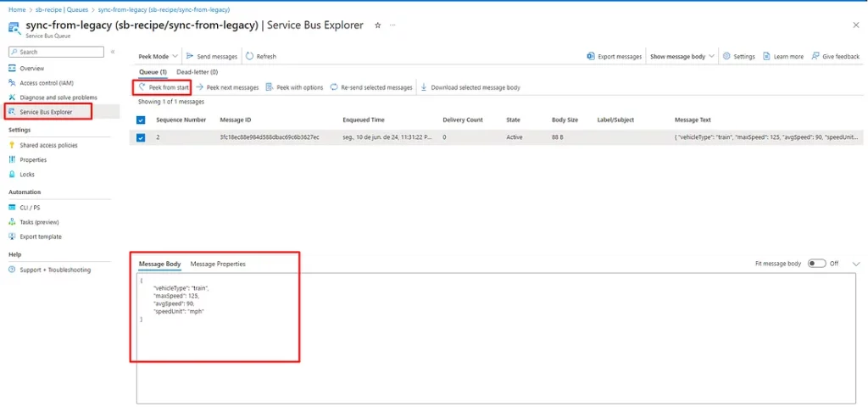The image size is (868, 412).
Task: Collapse the sidebar with the double chevron
Action: tap(113, 52)
